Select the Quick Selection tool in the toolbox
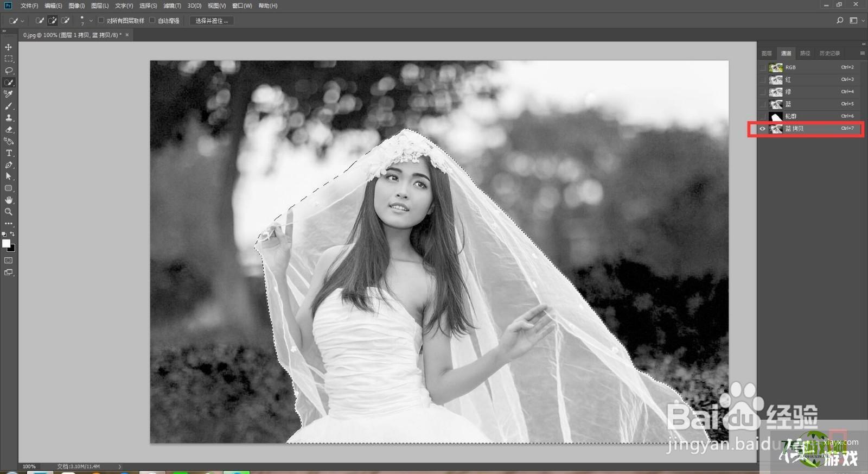This screenshot has width=868, height=474. pos(8,83)
